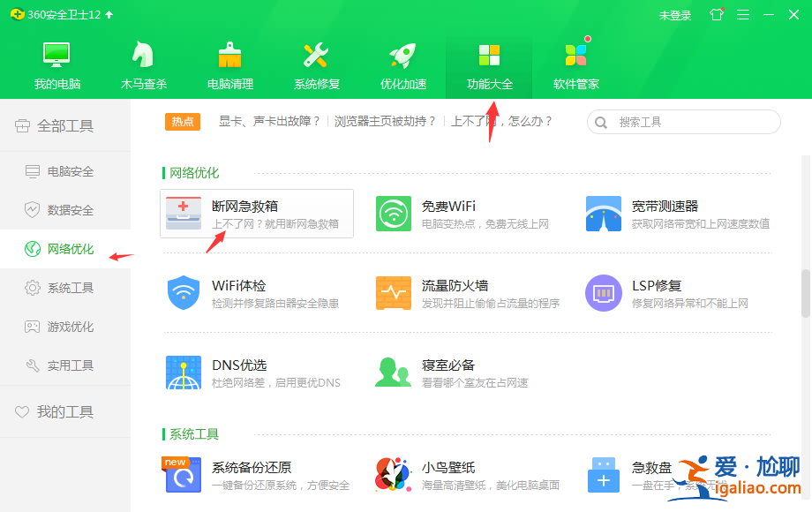Viewport: 812px width, 512px height.
Task: Open the hamburger main menu
Action: tap(746, 14)
